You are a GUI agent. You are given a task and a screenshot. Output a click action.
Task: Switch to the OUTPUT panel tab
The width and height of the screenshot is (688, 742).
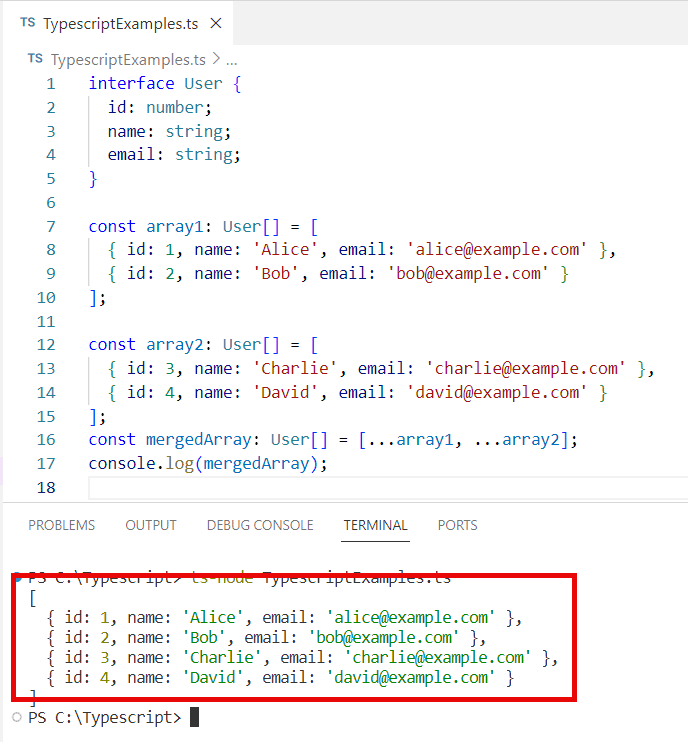coord(151,525)
